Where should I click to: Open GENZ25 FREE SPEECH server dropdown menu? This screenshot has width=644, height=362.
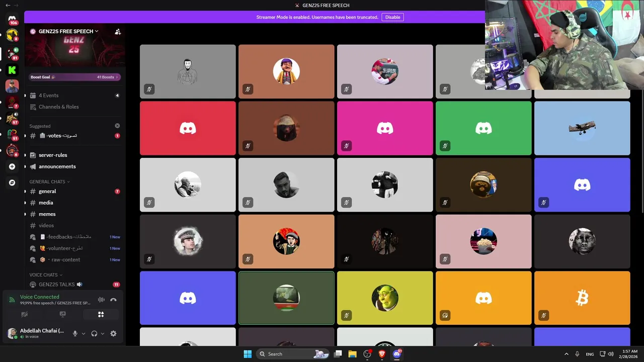68,31
